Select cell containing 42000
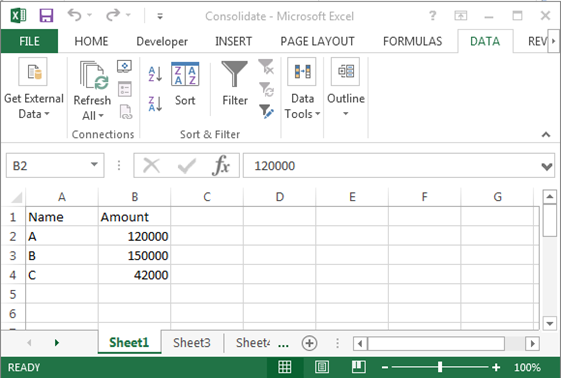Viewport: 561px width, 378px height. (x=135, y=275)
